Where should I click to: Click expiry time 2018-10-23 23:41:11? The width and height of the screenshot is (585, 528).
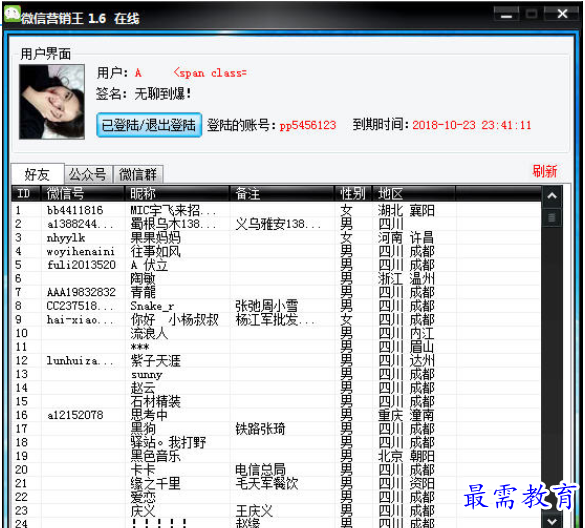point(472,125)
